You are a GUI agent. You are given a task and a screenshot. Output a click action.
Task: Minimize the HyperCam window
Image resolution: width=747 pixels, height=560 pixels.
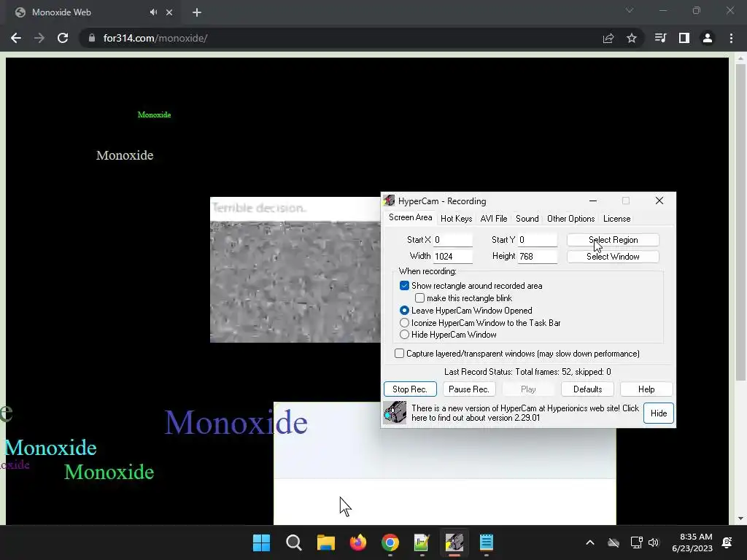click(592, 201)
